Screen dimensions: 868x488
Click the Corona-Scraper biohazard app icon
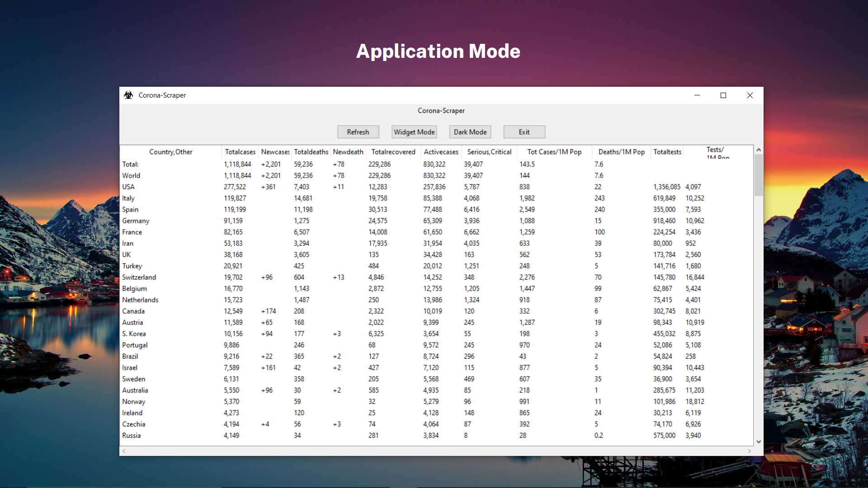tap(128, 95)
